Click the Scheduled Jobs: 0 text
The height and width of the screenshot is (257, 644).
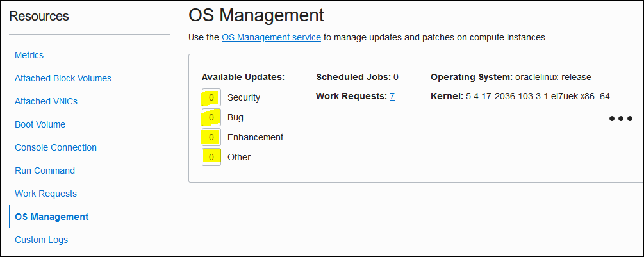click(x=358, y=77)
